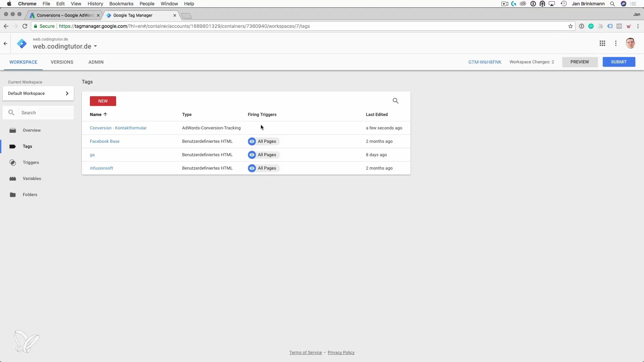Open the History menu
The height and width of the screenshot is (362, 644).
[95, 4]
